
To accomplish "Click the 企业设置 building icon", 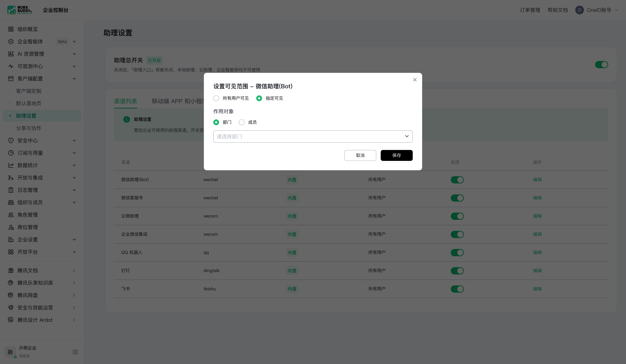I will [x=11, y=240].
